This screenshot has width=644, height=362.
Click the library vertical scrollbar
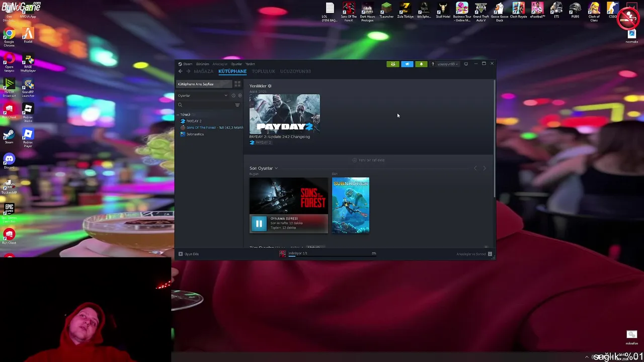coord(494,138)
